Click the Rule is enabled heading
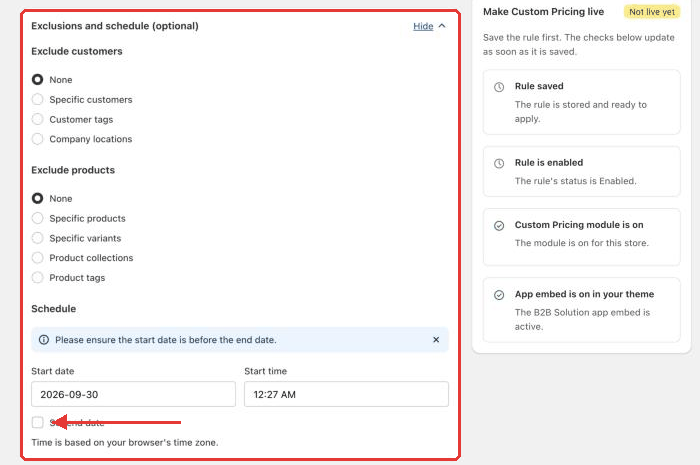The width and height of the screenshot is (700, 465). click(x=549, y=162)
